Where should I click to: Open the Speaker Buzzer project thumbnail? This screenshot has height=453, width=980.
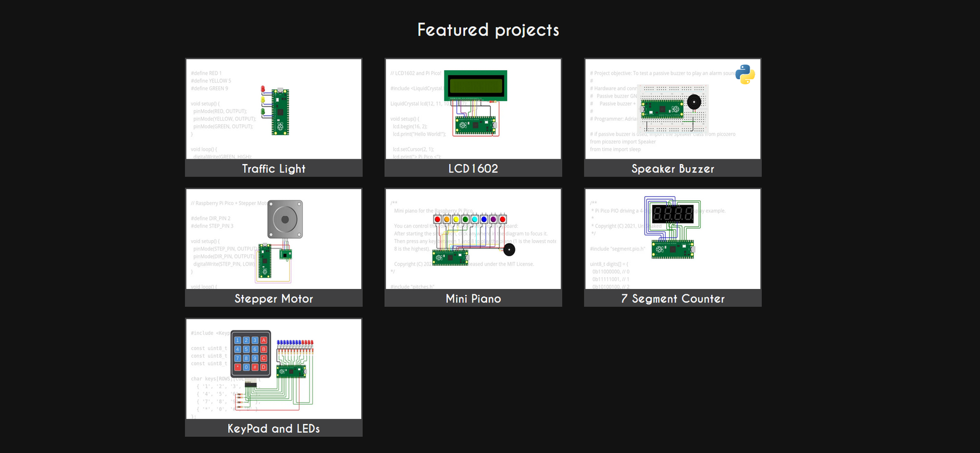point(673,109)
